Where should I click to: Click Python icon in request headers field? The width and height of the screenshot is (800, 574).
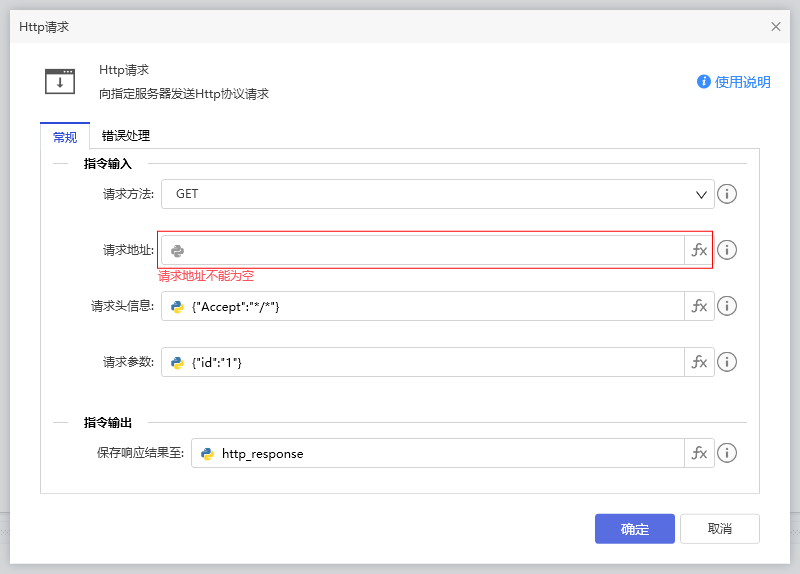tap(178, 306)
